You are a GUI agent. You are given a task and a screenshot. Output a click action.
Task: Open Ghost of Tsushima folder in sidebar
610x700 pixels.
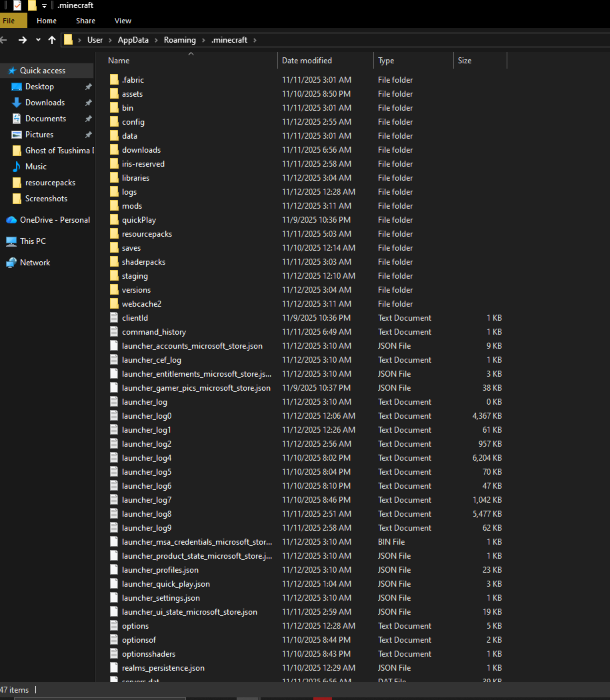53,151
